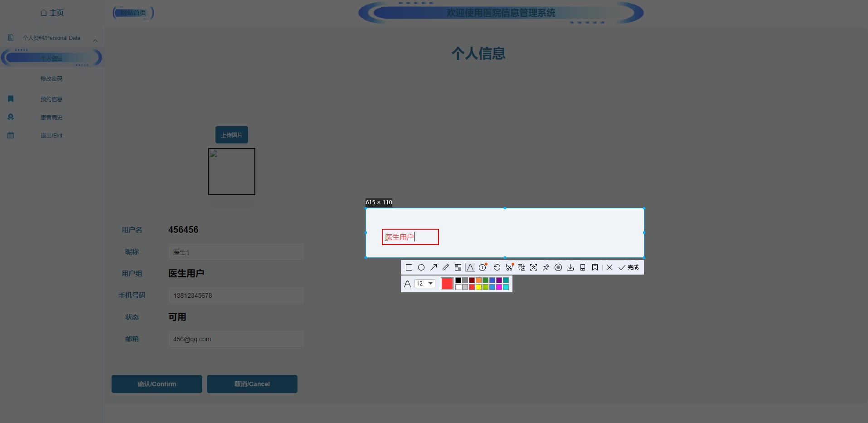Pick the teal color swatch

(x=506, y=280)
